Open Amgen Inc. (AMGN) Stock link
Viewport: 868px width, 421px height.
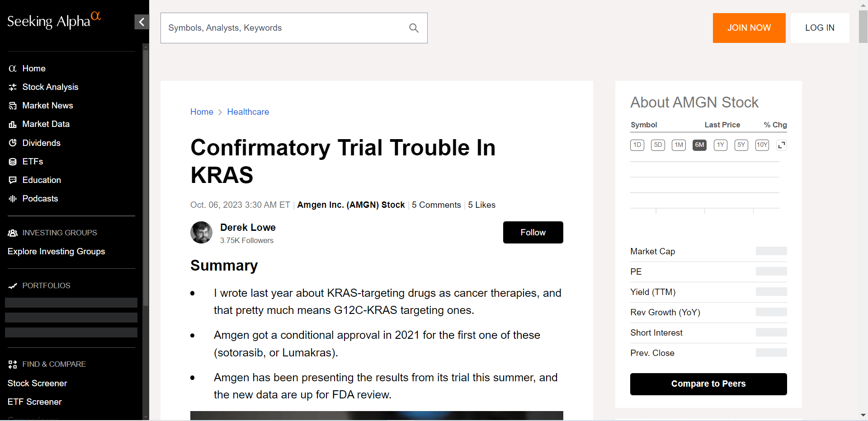[x=351, y=205]
